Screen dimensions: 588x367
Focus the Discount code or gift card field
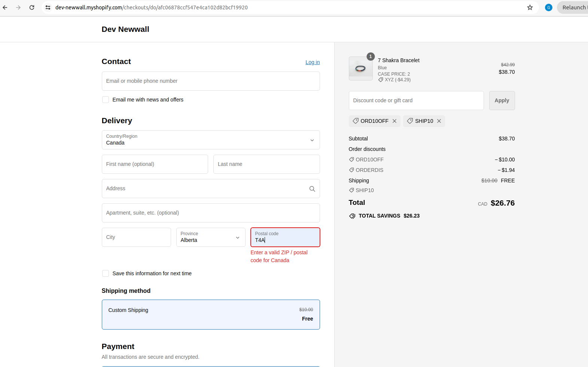416,101
